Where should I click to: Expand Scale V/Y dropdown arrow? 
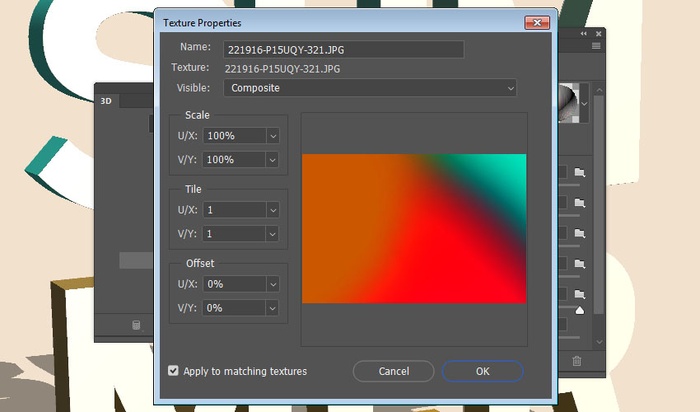coord(272,160)
